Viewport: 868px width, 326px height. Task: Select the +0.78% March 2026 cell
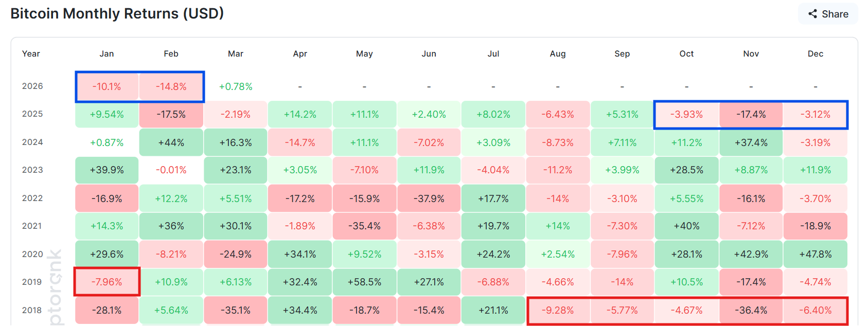click(x=235, y=86)
